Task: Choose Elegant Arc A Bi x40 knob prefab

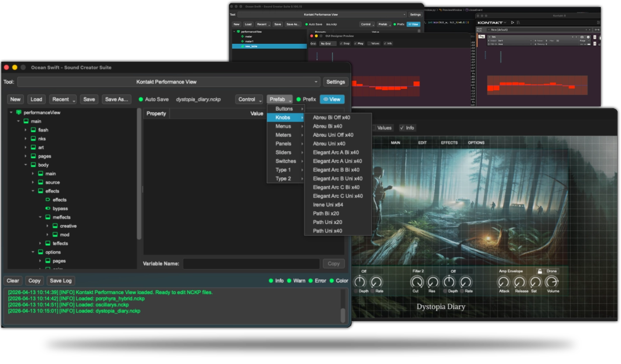Action: click(x=335, y=152)
